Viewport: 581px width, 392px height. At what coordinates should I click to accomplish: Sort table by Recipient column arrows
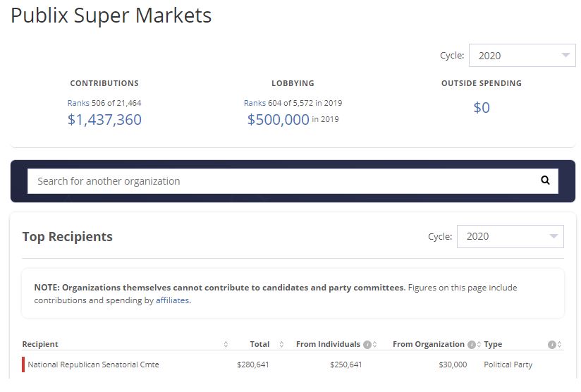tap(226, 345)
